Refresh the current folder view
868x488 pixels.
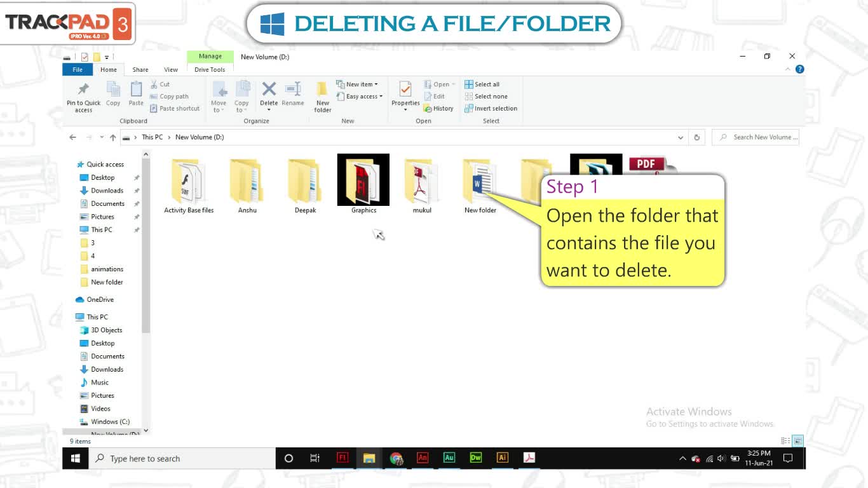697,137
